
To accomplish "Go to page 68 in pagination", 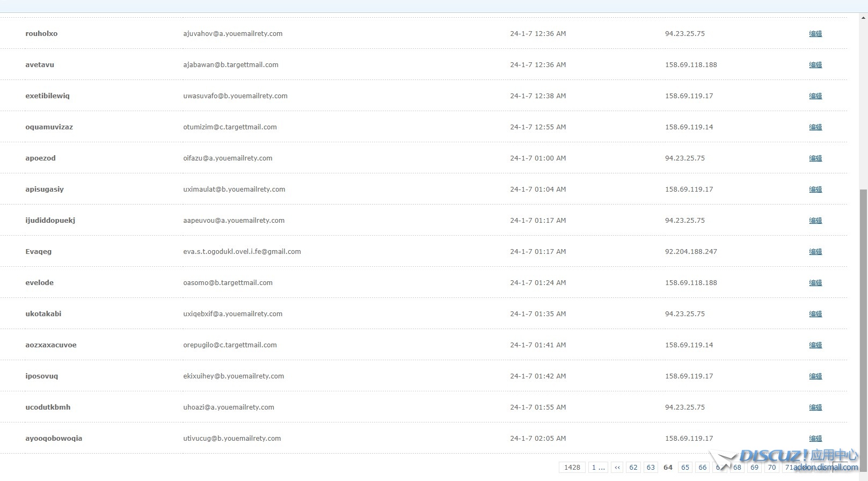I will 738,467.
